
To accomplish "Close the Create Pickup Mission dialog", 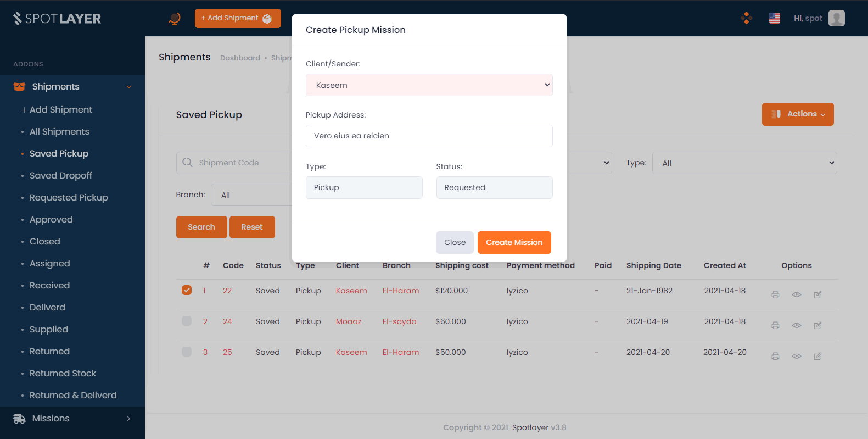I will pos(455,242).
